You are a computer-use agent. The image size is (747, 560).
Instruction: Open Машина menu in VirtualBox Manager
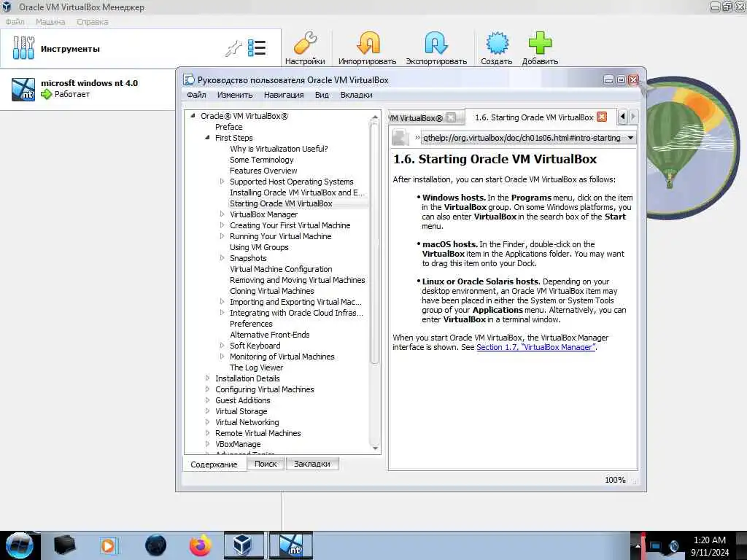pyautogui.click(x=50, y=22)
